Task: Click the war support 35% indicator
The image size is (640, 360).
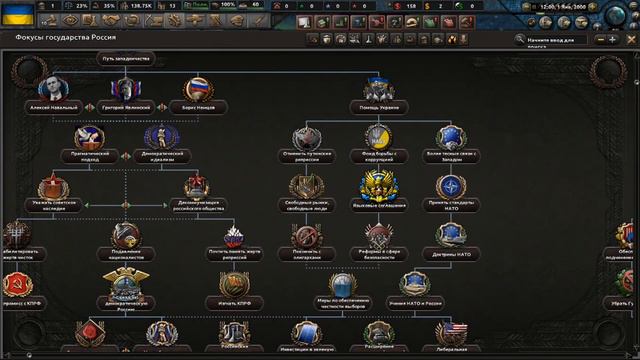Action: [104, 6]
